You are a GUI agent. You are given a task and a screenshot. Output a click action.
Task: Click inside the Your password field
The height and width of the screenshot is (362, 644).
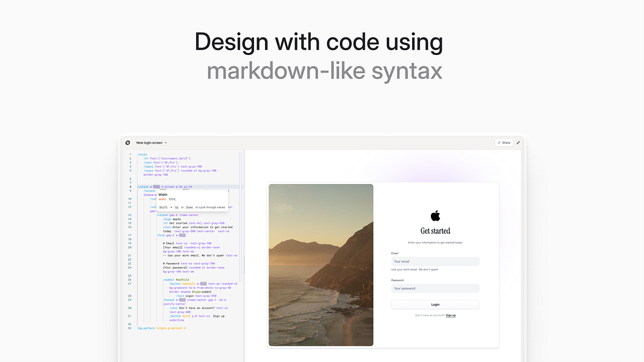click(435, 288)
